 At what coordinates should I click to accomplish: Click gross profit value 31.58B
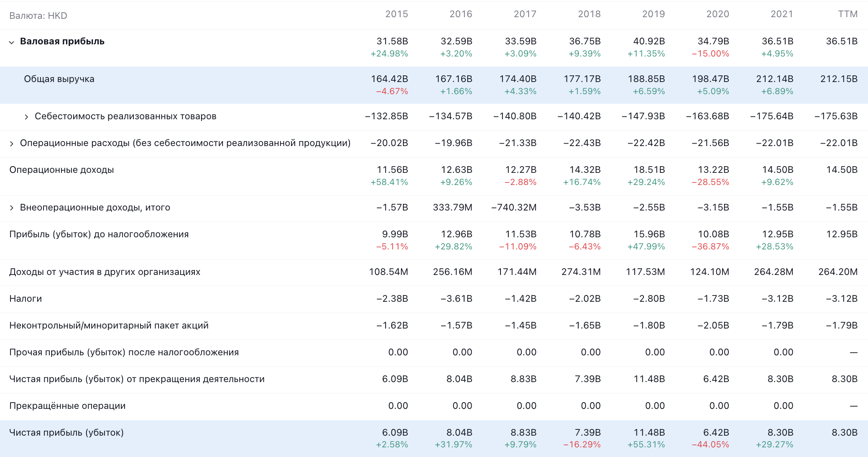[392, 41]
